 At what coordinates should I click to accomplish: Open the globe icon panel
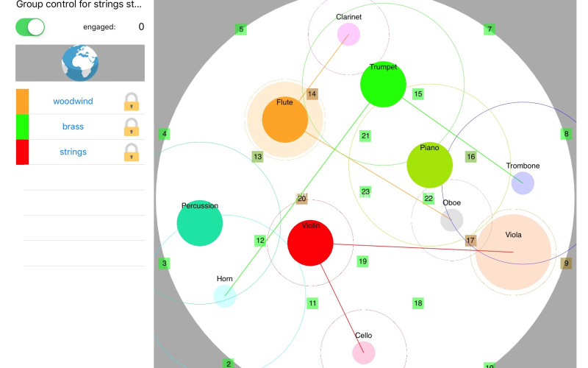[80, 63]
